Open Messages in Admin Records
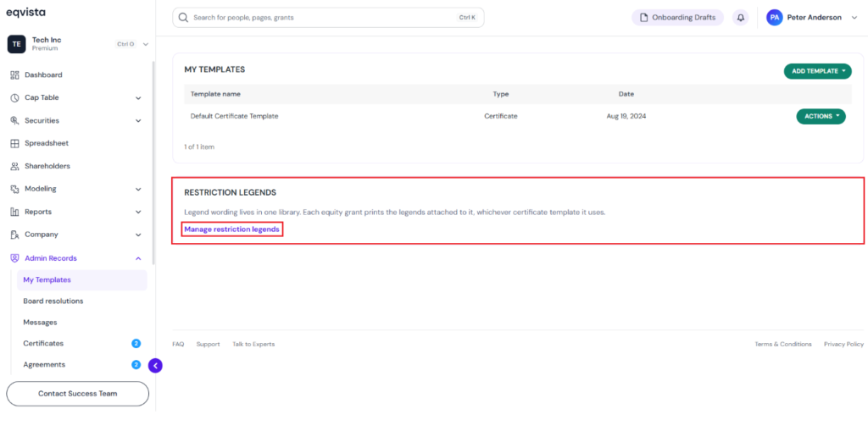 40,323
